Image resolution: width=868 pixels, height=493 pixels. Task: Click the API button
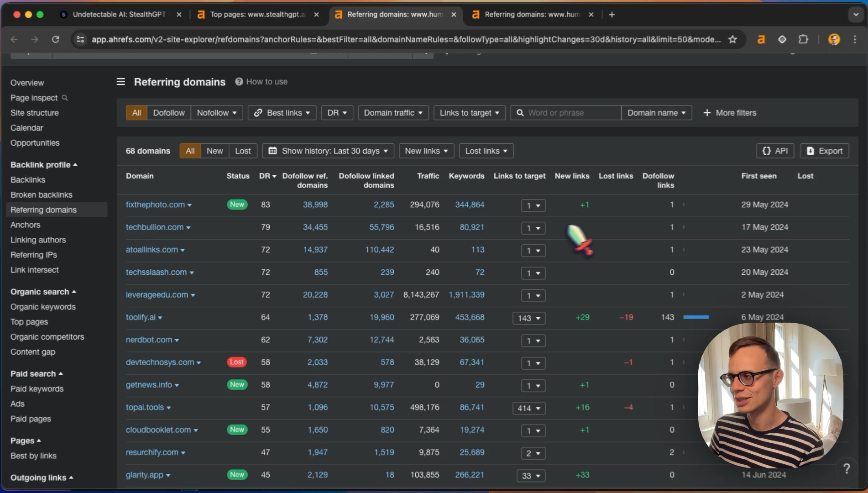[x=775, y=151]
